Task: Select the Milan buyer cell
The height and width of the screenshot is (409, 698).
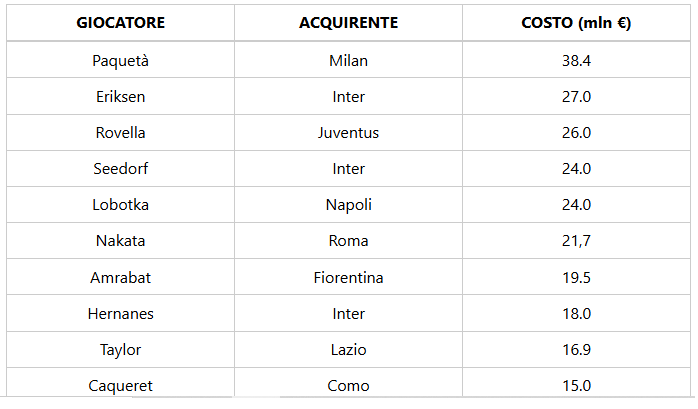Action: coord(348,61)
